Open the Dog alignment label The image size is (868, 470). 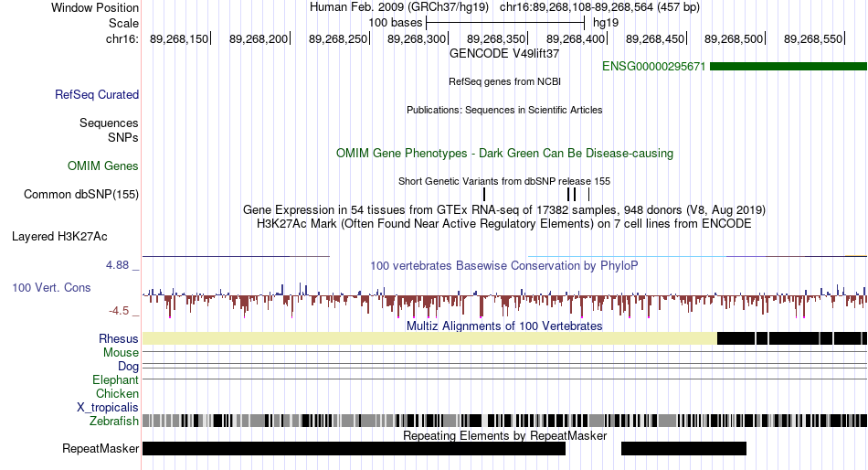128,367
